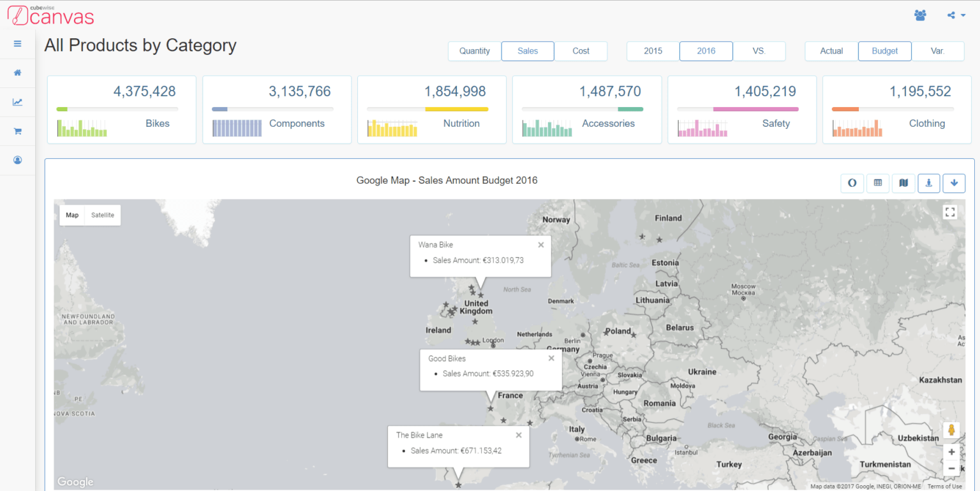Open the line chart sidebar icon
Screen dimensions: 980x491
pos(17,102)
